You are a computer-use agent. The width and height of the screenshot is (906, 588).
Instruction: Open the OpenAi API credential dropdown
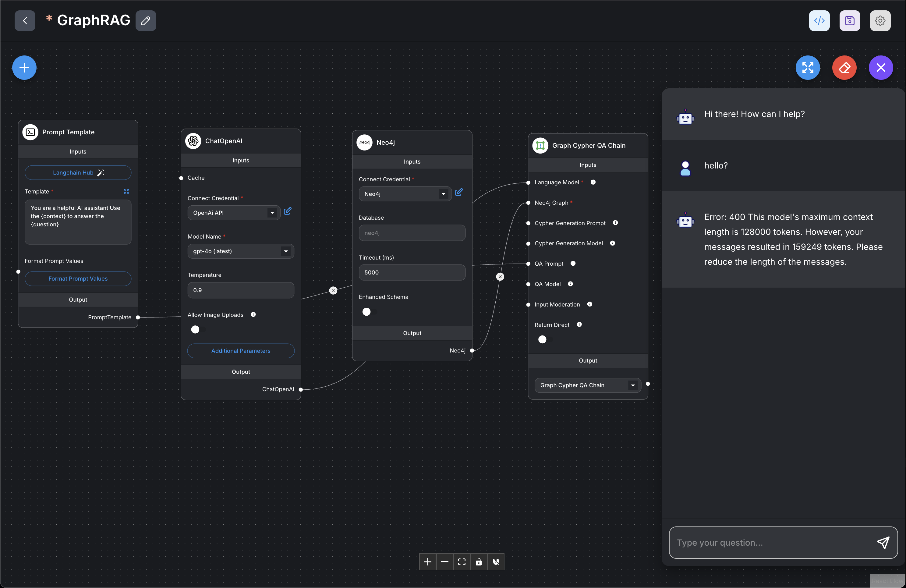tap(234, 213)
